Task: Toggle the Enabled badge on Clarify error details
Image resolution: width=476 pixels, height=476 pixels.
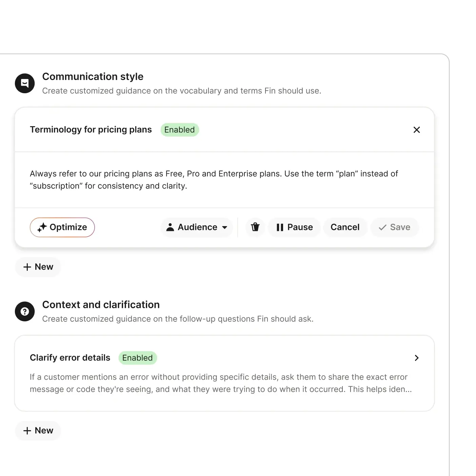Action: pos(138,358)
